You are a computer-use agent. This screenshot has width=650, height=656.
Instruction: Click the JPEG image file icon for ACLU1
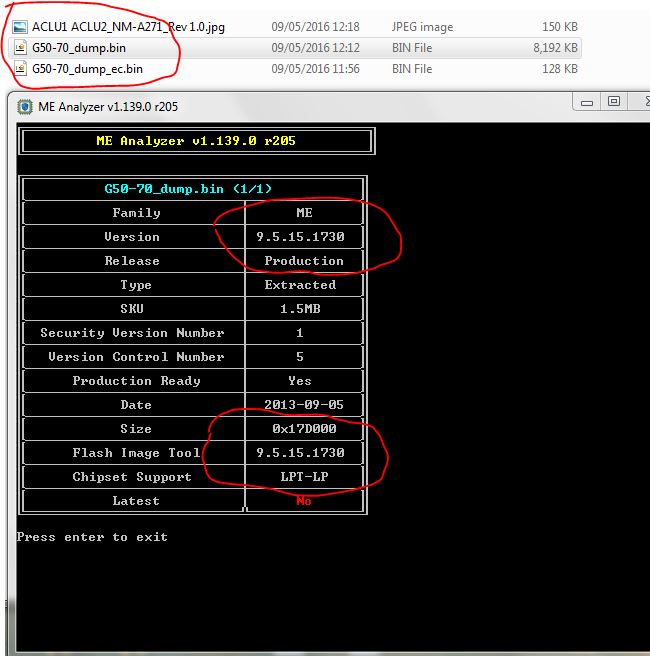click(20, 27)
